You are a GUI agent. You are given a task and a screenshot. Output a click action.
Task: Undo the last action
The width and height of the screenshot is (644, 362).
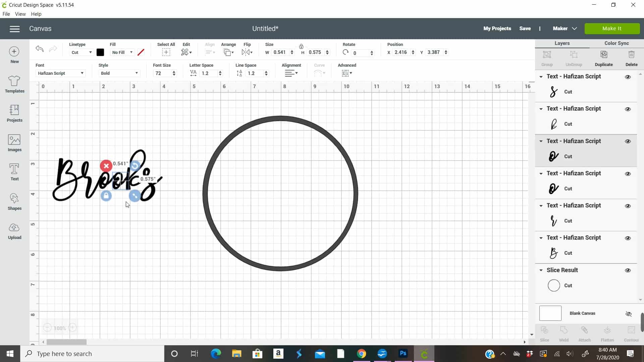(40, 49)
